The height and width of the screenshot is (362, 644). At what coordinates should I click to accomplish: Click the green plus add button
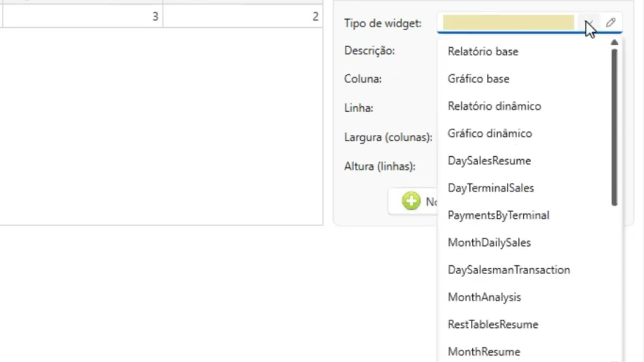click(x=411, y=201)
